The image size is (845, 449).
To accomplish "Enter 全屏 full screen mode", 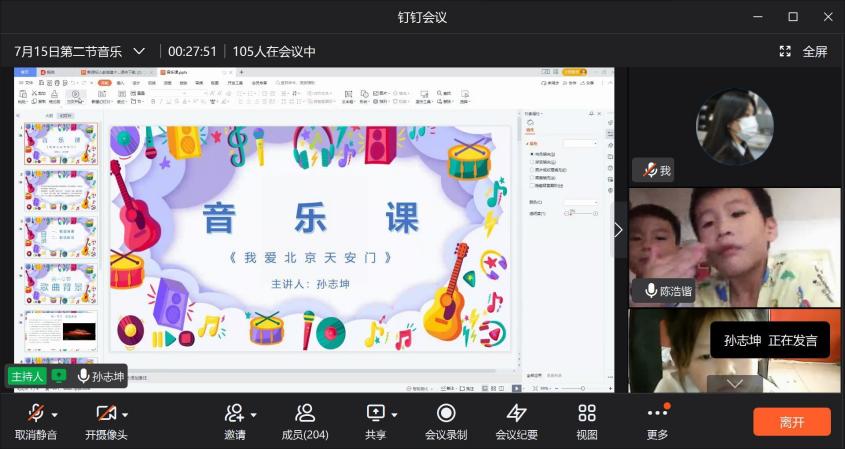I will (804, 51).
